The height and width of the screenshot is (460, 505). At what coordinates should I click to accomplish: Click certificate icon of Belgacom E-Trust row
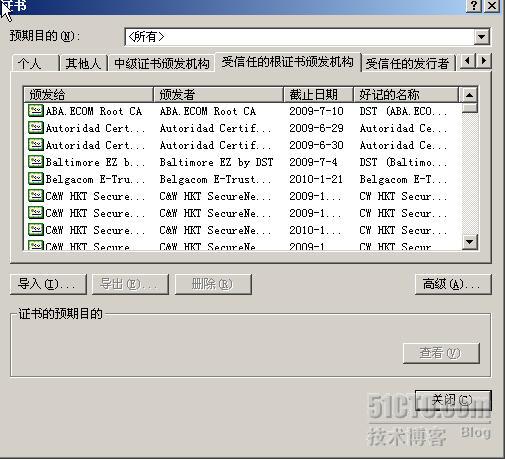(35, 179)
